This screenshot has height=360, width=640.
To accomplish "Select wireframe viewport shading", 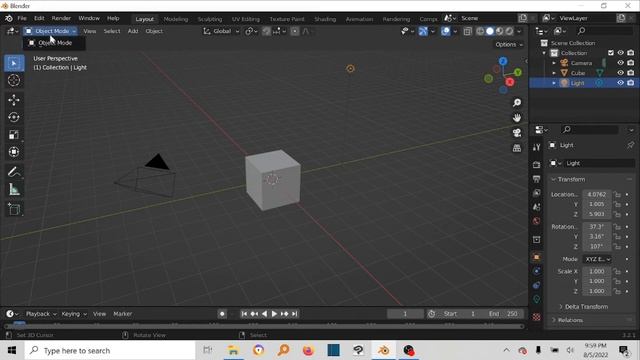I will tap(480, 31).
